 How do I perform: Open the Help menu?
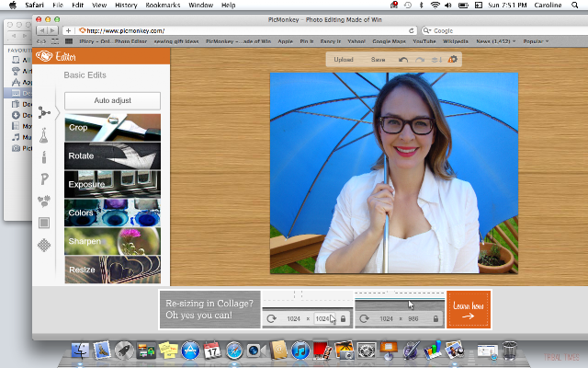pos(229,5)
